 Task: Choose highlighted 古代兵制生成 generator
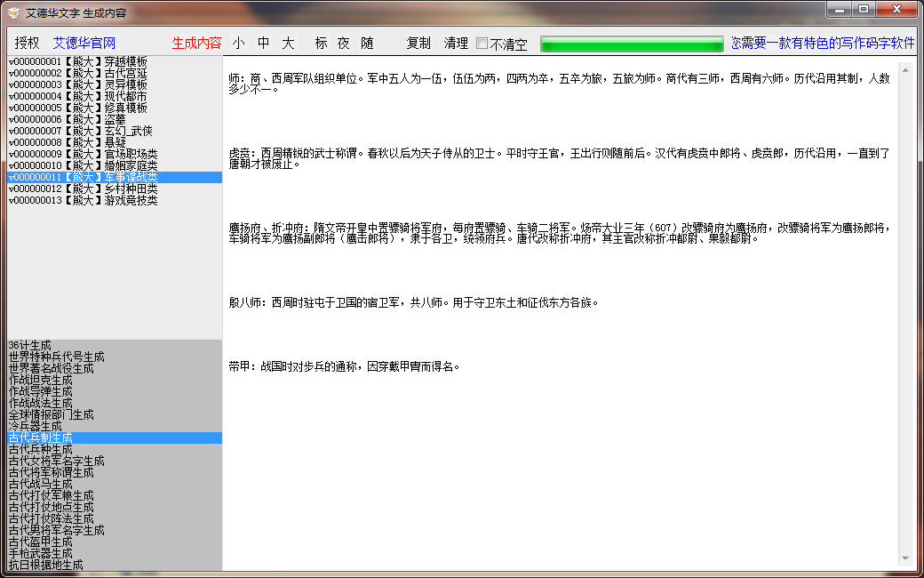coord(115,438)
